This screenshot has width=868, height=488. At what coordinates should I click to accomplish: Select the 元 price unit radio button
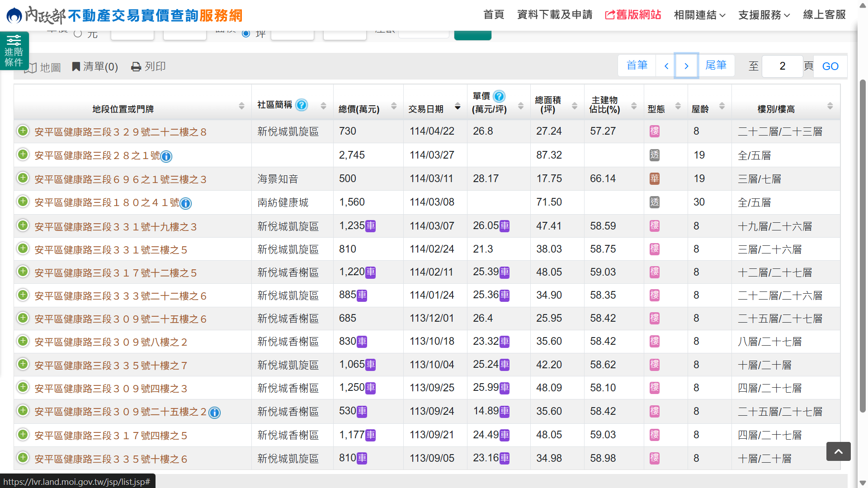[x=78, y=33]
